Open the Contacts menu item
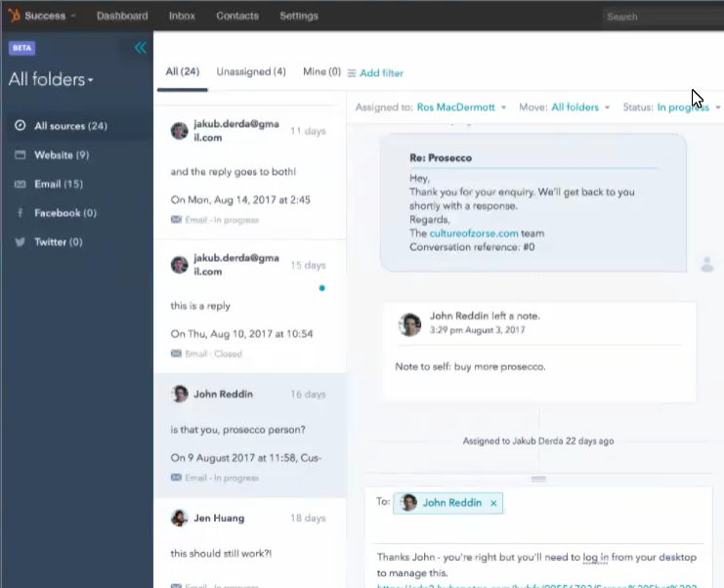This screenshot has height=588, width=724. (x=237, y=16)
